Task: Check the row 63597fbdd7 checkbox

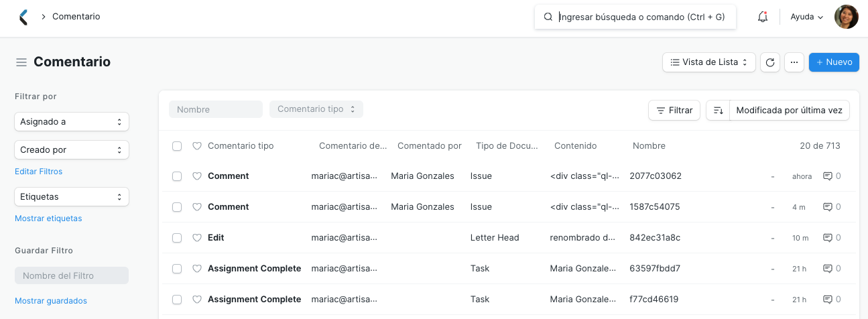Action: 177,269
